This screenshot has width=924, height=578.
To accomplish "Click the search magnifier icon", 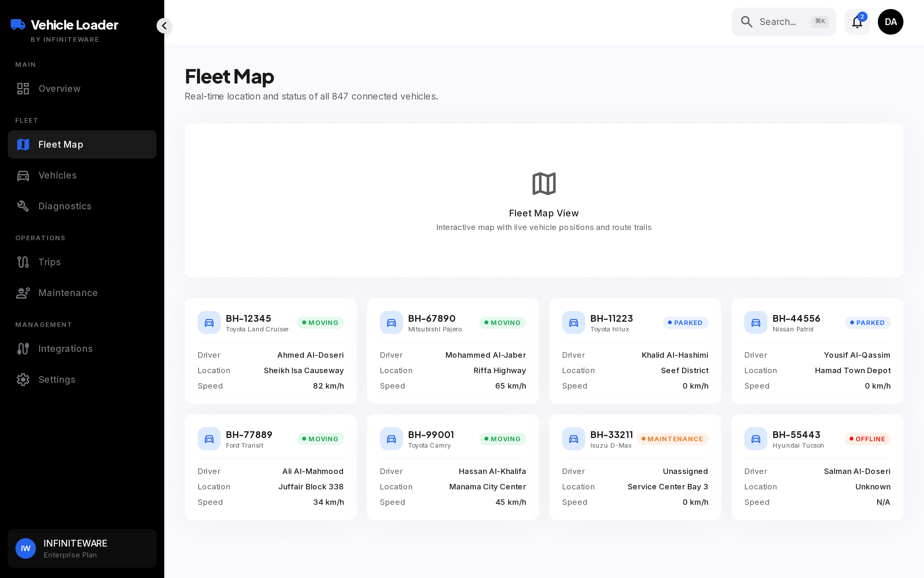I will point(747,22).
